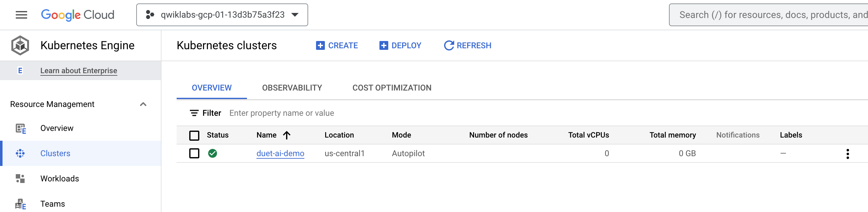Click the Filter property input field
This screenshot has height=212, width=868.
[x=282, y=113]
